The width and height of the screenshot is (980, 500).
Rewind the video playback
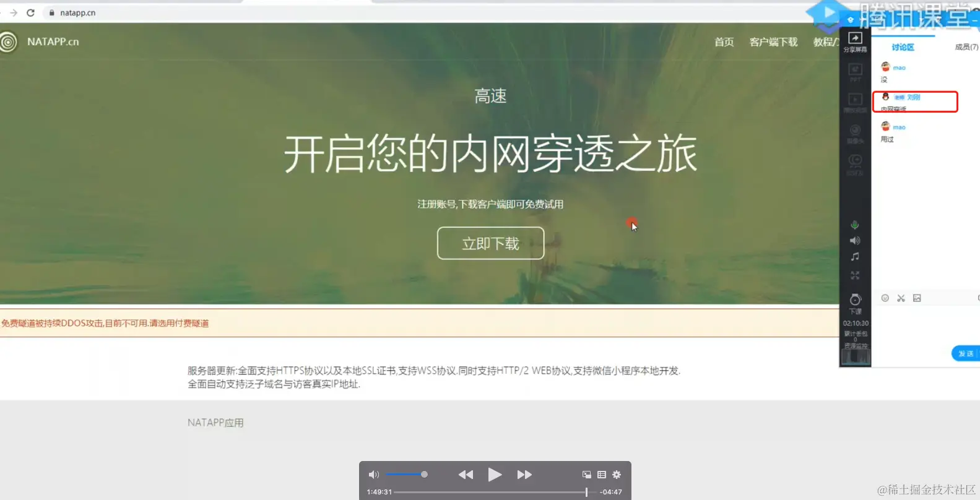click(466, 475)
